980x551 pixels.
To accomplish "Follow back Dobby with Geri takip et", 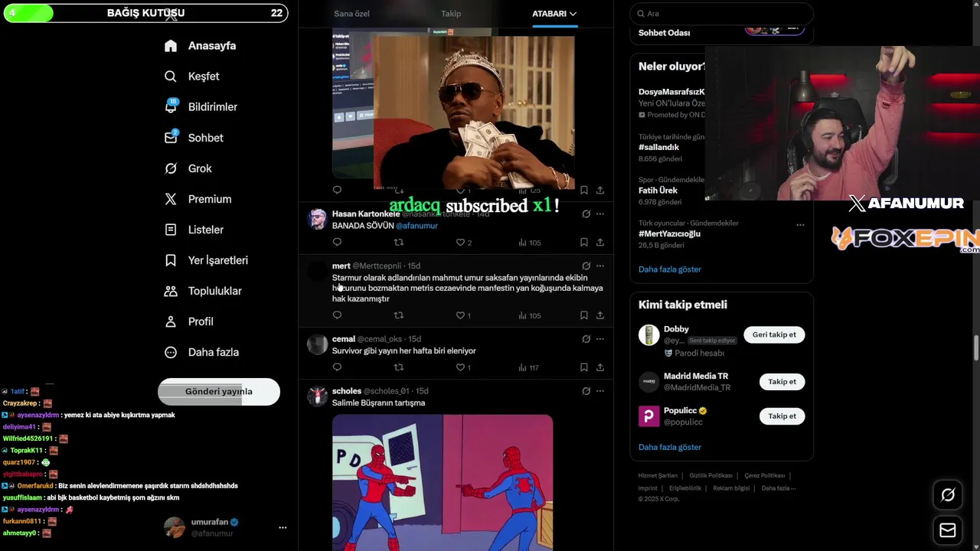I will (x=774, y=334).
